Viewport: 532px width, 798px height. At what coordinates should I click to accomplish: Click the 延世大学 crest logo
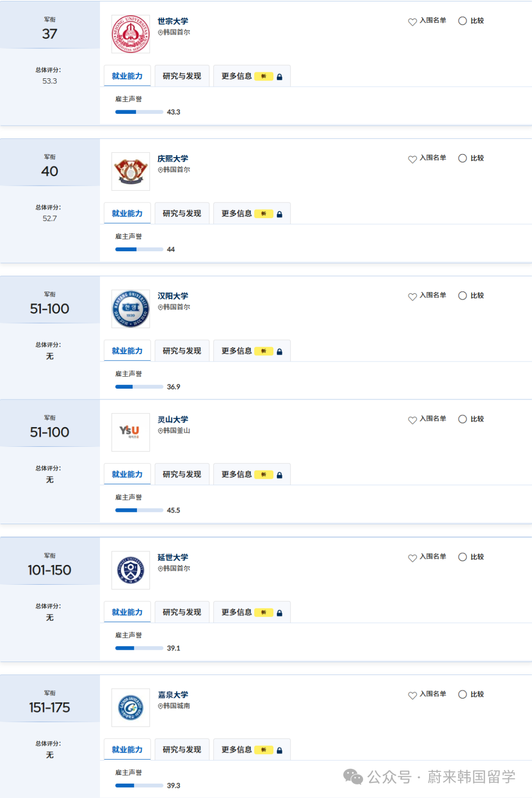click(x=131, y=570)
